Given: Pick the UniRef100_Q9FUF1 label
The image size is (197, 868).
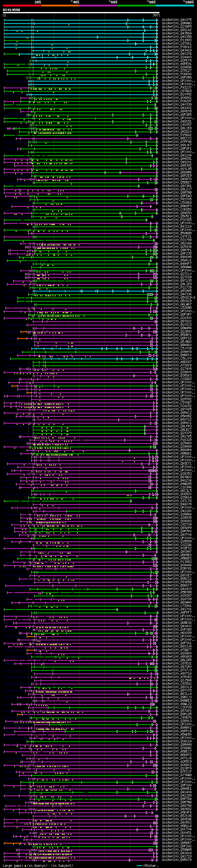Looking at the screenshot, I should click(x=177, y=148).
